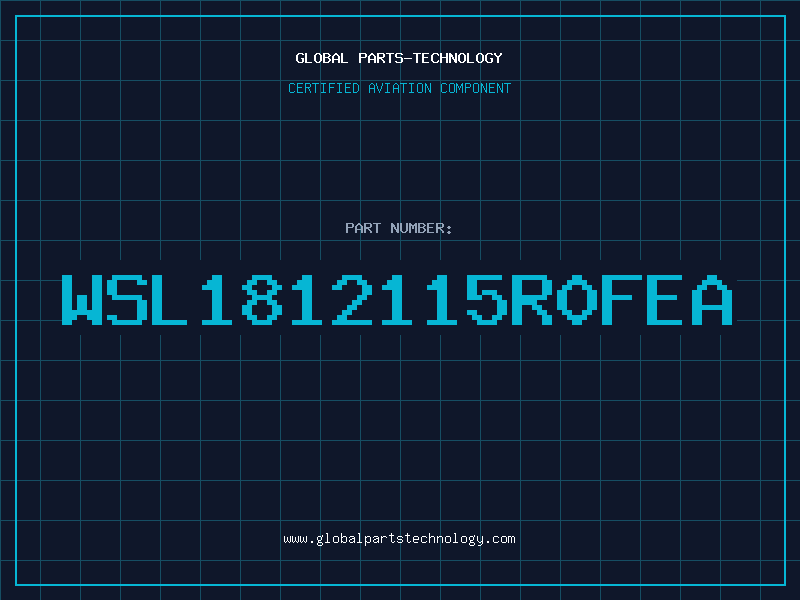Click the word TECHNOLOGY in the title
The width and height of the screenshot is (800, 600).
[458, 58]
